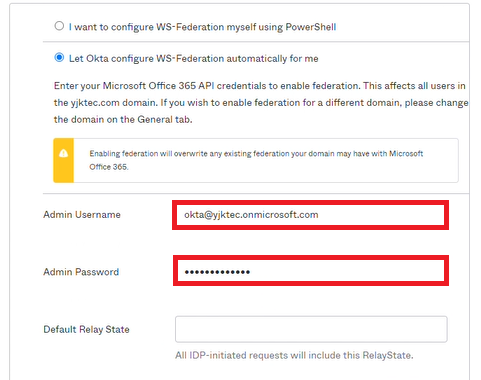Click the Default Relay State input field
The height and width of the screenshot is (380, 481).
[x=311, y=329]
